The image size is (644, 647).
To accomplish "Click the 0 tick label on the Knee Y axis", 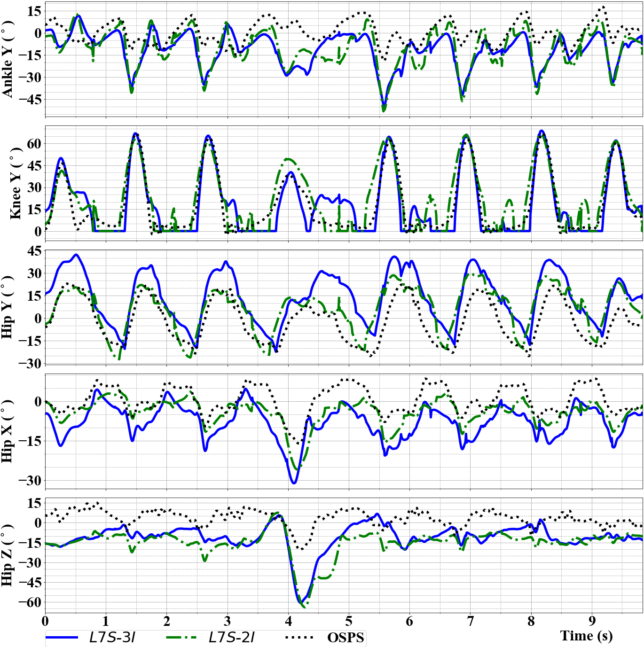I will pos(38,231).
